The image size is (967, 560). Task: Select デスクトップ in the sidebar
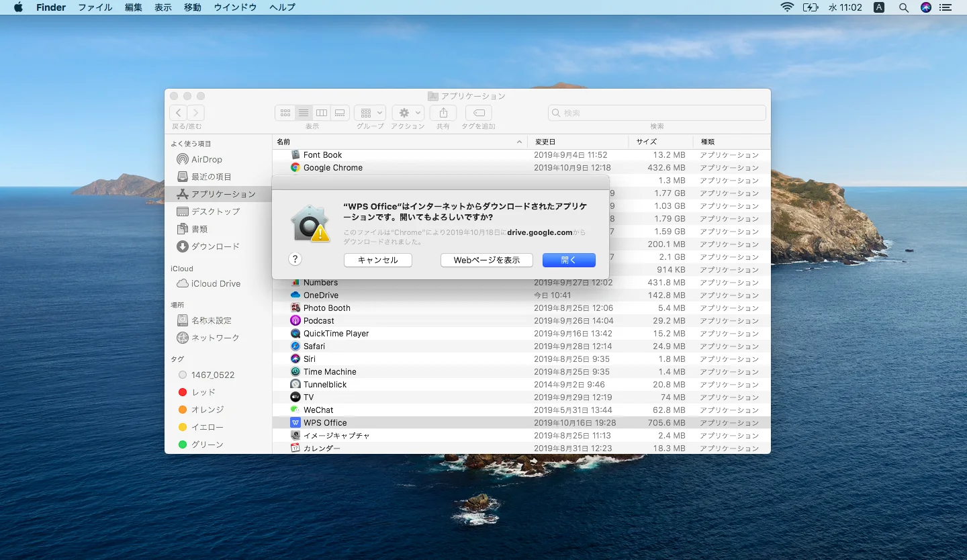(218, 212)
